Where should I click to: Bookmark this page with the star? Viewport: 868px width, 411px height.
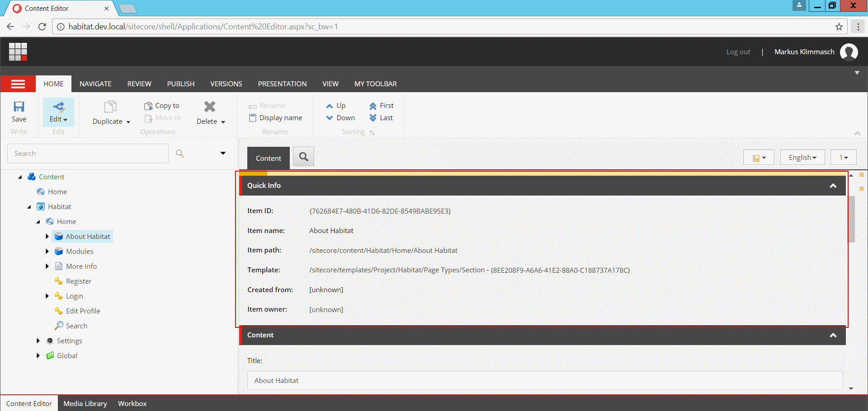[x=839, y=27]
